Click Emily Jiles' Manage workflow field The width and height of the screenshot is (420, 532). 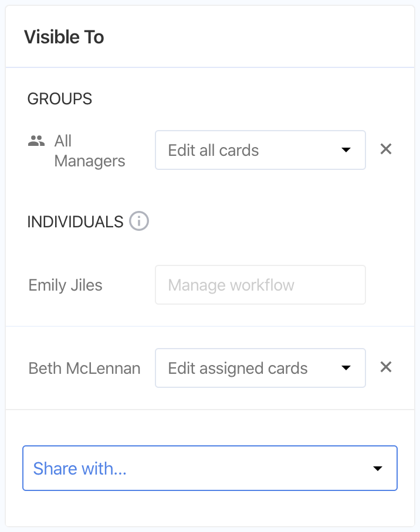pyautogui.click(x=260, y=285)
